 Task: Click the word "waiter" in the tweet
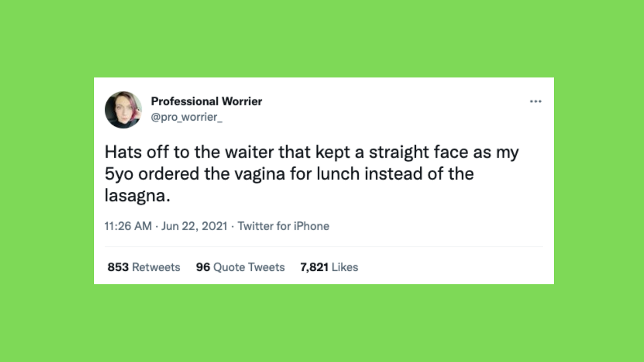(x=249, y=152)
